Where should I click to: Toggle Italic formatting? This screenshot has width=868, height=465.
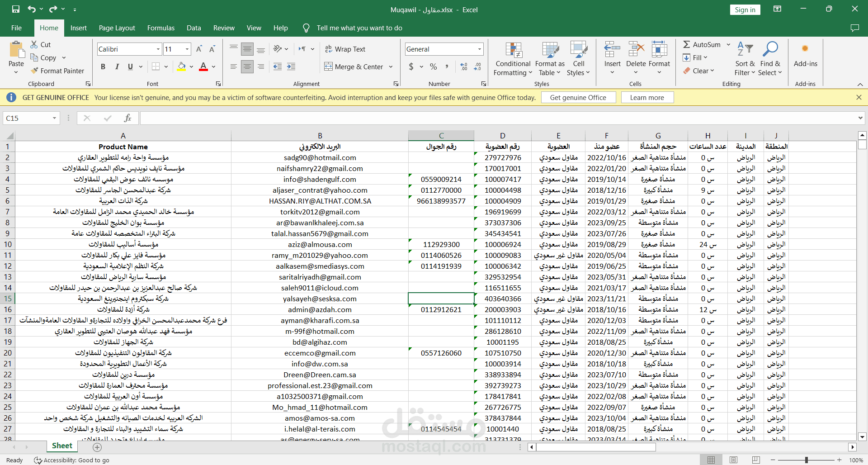click(117, 66)
